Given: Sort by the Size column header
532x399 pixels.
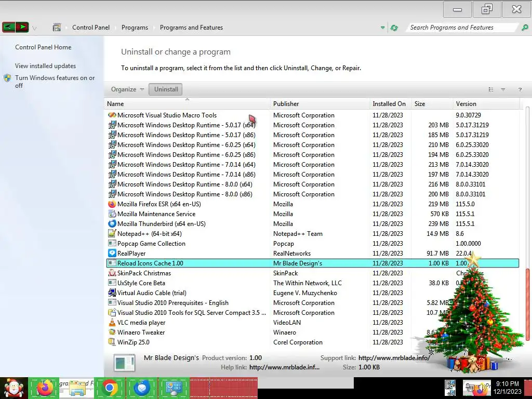Looking at the screenshot, I should [x=432, y=104].
